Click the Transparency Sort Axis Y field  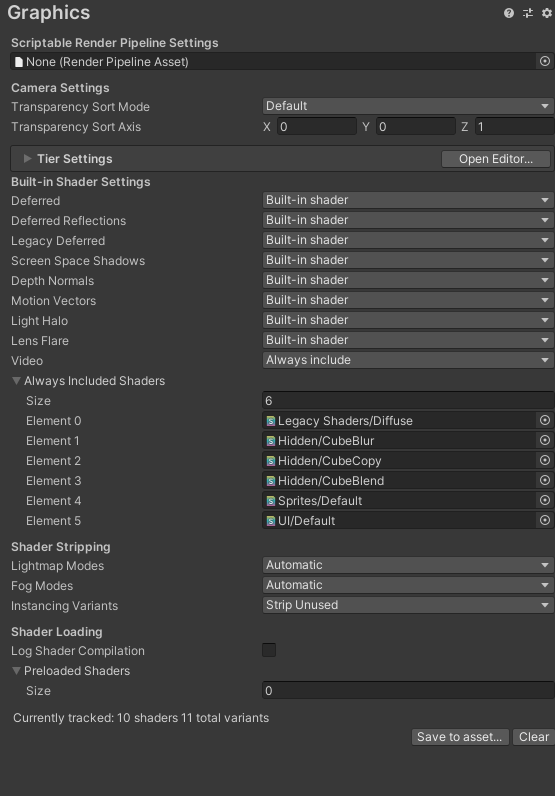(416, 126)
